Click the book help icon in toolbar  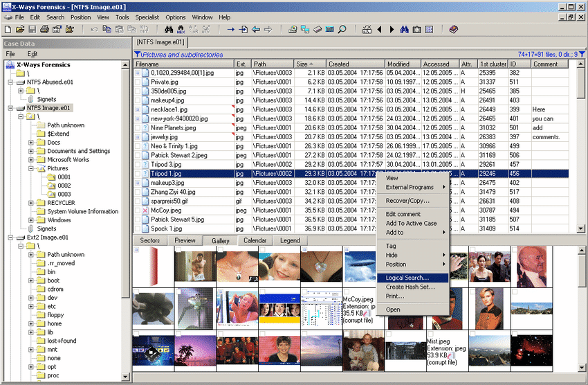click(453, 30)
